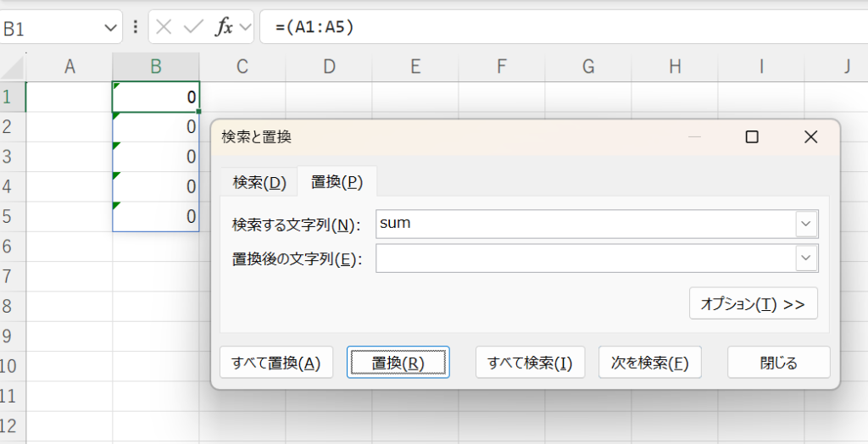Expand options with オプション(T) >> button
Viewport: 868px width, 444px height.
pyautogui.click(x=754, y=303)
